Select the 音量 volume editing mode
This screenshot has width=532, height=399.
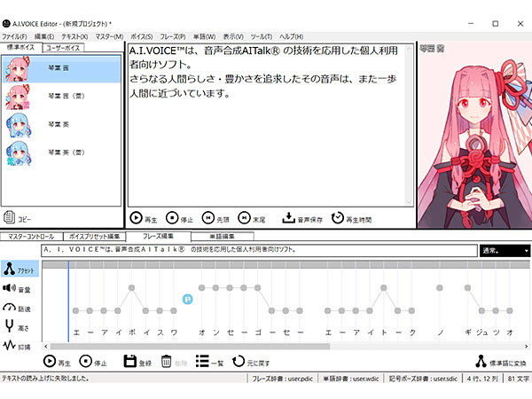click(17, 289)
